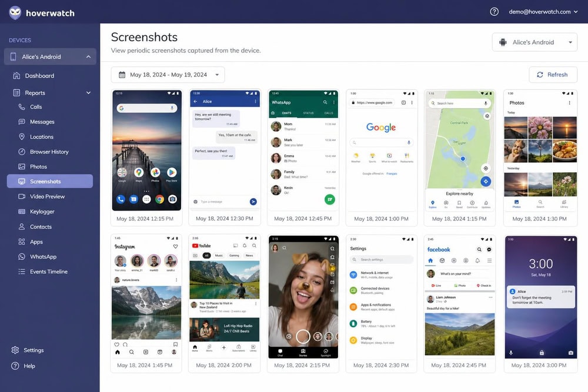This screenshot has width=588, height=392.
Task: Collapse the Reports menu chevron
Action: [89, 93]
